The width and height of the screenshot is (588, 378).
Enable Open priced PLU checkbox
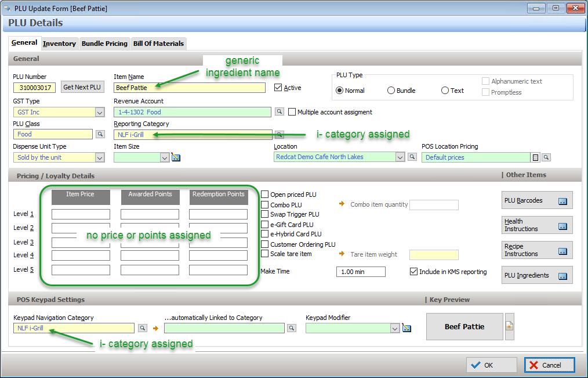point(265,195)
